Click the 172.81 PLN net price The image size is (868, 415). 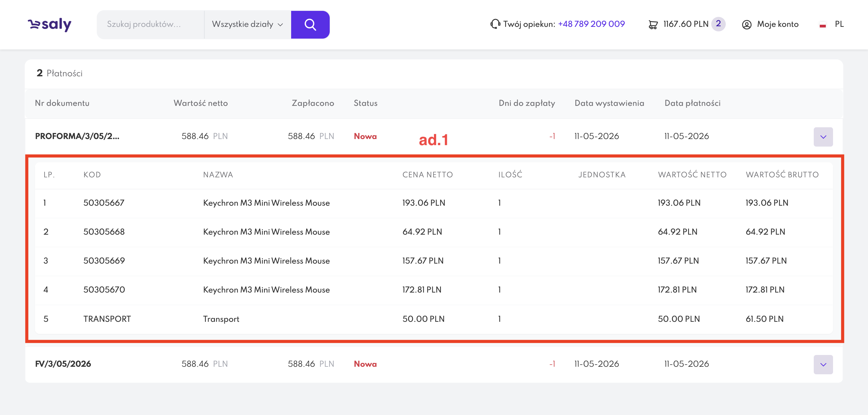click(x=422, y=290)
